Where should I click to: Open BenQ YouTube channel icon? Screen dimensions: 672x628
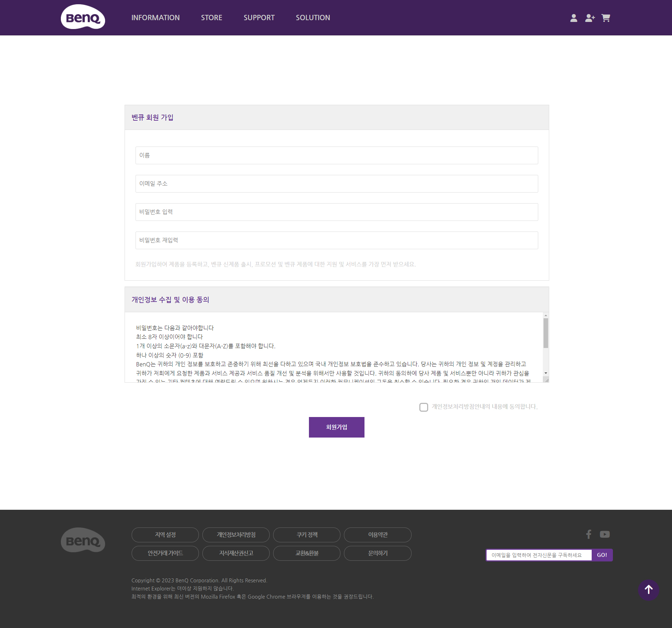coord(604,534)
